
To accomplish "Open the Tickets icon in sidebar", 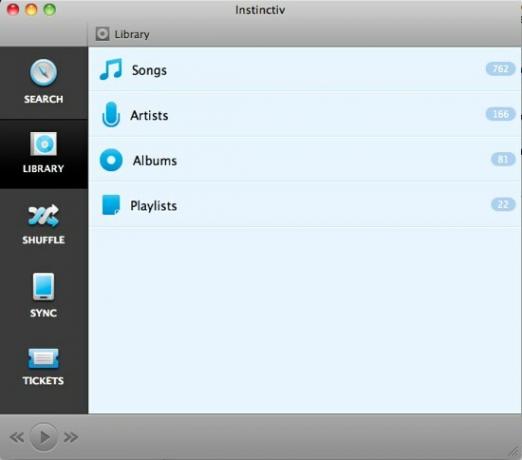I will 43,358.
